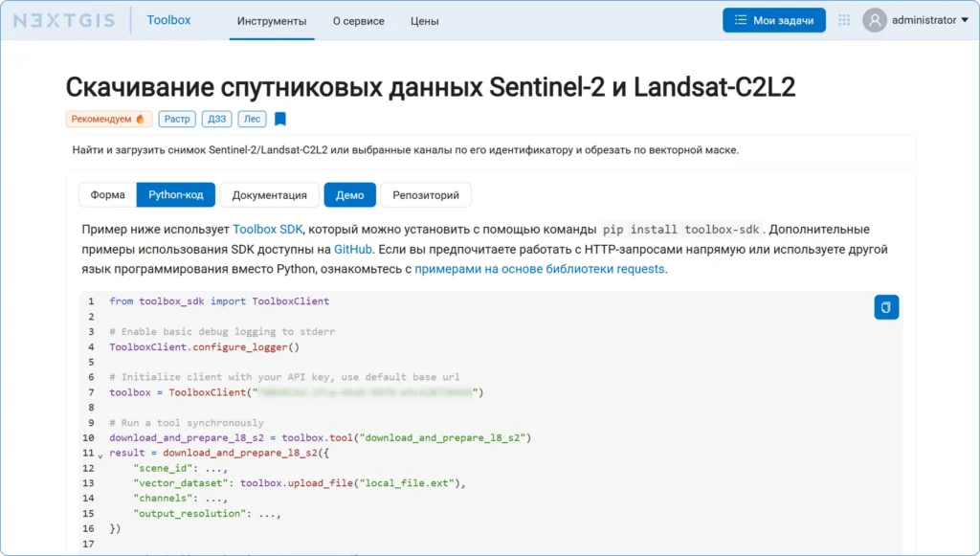Click the "vector_dataset" code line
This screenshot has width=980, height=556.
click(300, 483)
